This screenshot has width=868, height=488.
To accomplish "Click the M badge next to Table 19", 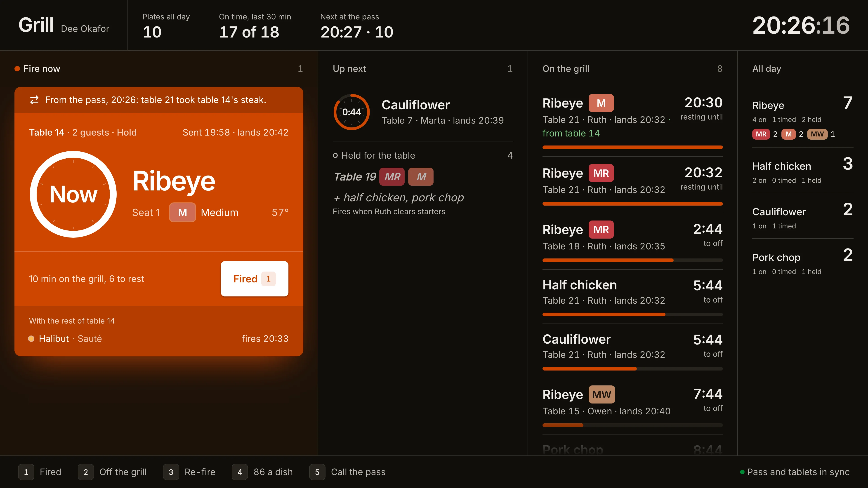I will tap(421, 176).
